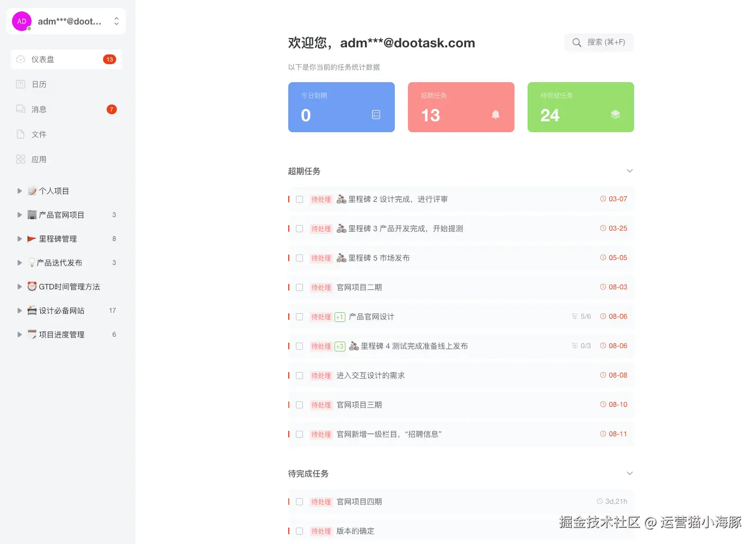The width and height of the screenshot is (756, 544).
Task: Open the 应用 apps menu item
Action: click(x=66, y=159)
